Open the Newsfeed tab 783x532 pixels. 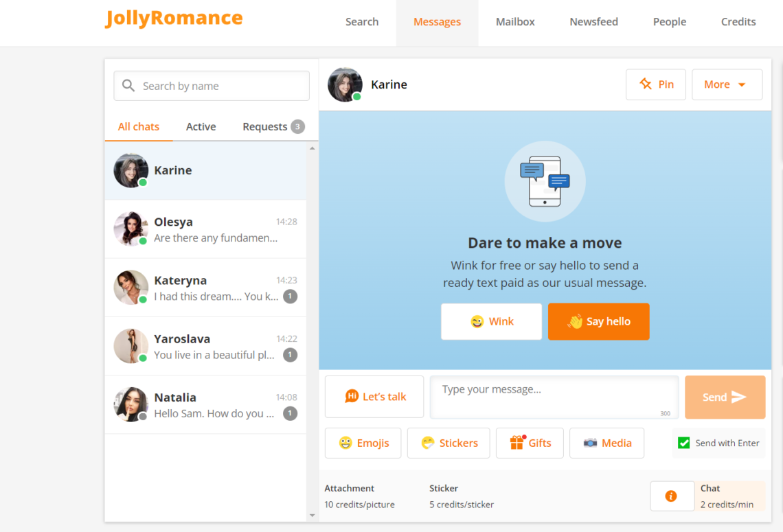coord(593,22)
